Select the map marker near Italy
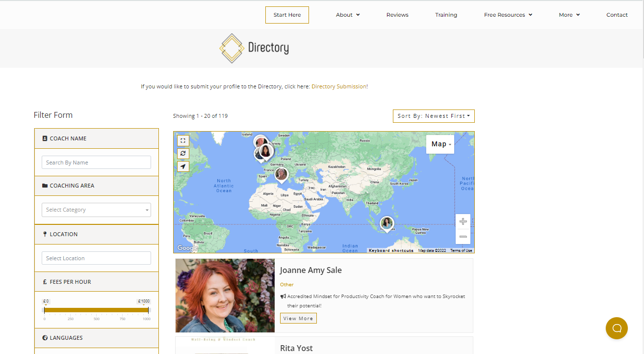Viewport: 644px width, 354px height. [282, 175]
